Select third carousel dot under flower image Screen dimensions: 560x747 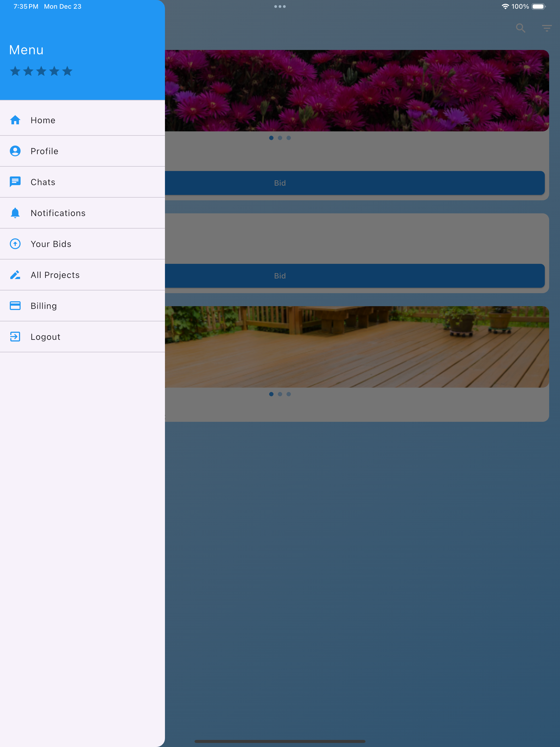(289, 138)
